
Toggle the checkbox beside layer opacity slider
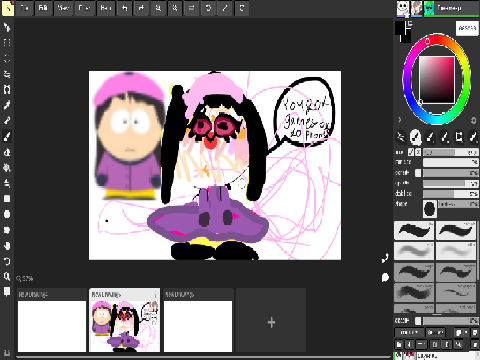click(x=418, y=321)
